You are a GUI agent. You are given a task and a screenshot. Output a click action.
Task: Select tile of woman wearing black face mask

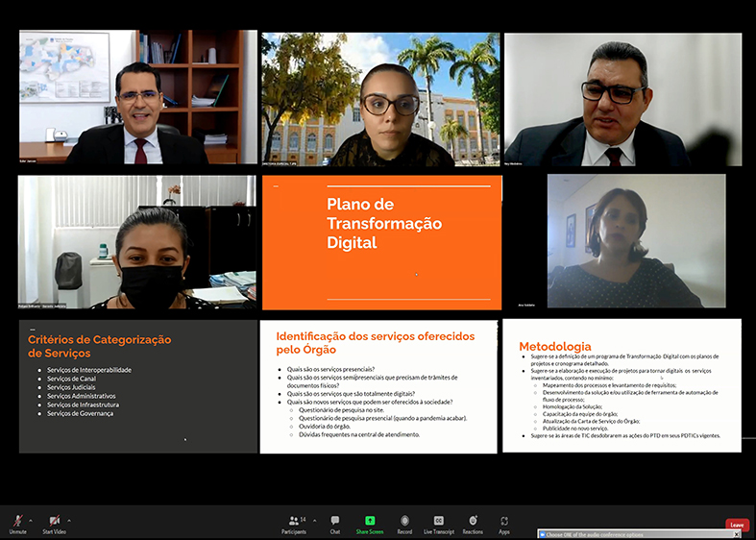[x=137, y=242]
